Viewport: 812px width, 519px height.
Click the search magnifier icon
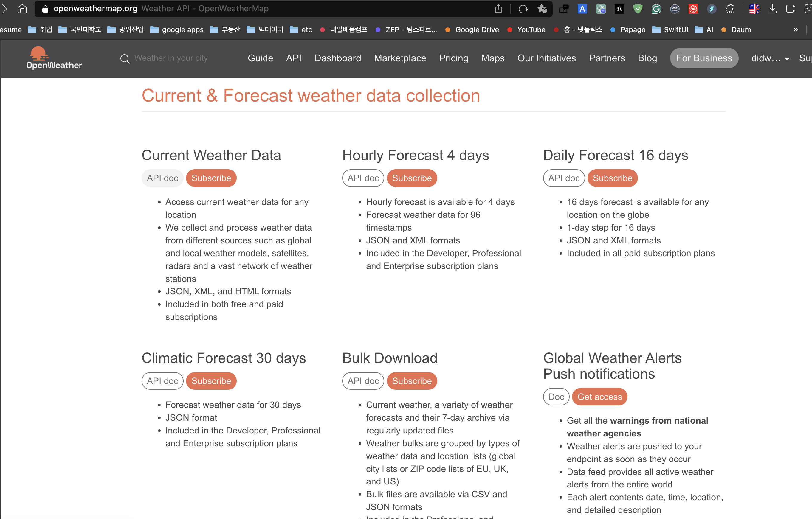pyautogui.click(x=125, y=59)
